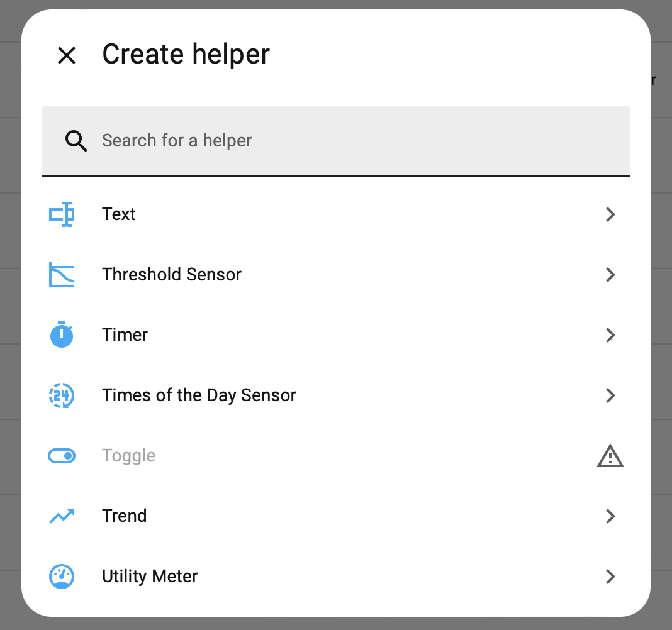This screenshot has width=672, height=630.
Task: Expand the Times of the Day Sensor chevron
Action: coord(610,395)
